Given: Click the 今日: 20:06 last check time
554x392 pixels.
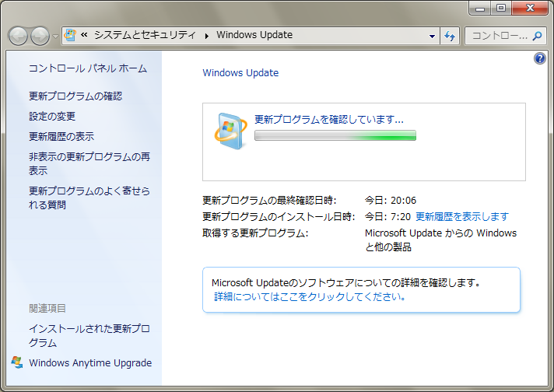Looking at the screenshot, I should click(x=391, y=200).
